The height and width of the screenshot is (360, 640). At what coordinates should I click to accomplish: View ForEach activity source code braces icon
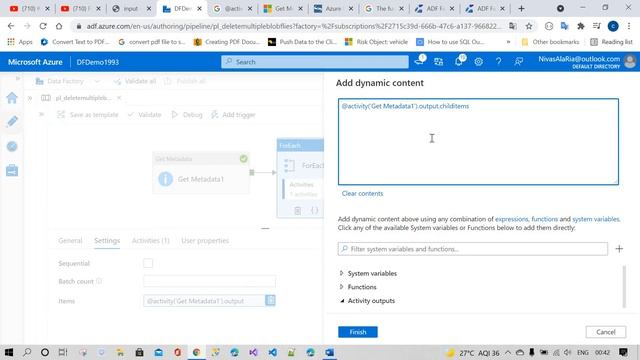314,211
